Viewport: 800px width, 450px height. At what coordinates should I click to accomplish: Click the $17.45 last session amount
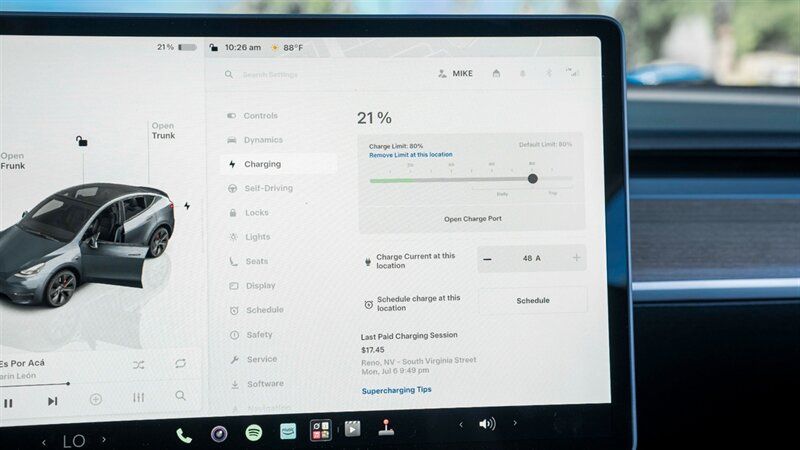372,350
